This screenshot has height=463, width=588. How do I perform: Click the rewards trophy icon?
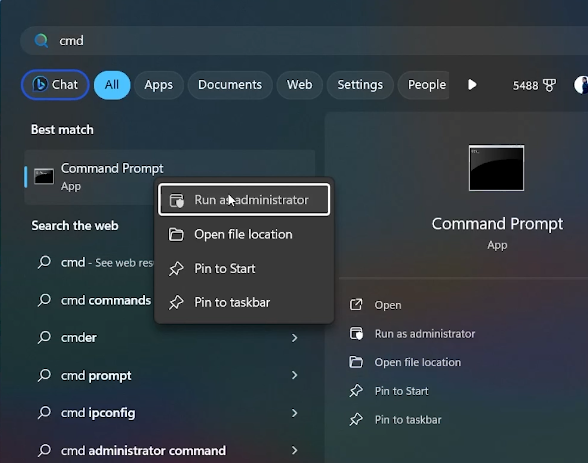pyautogui.click(x=549, y=85)
